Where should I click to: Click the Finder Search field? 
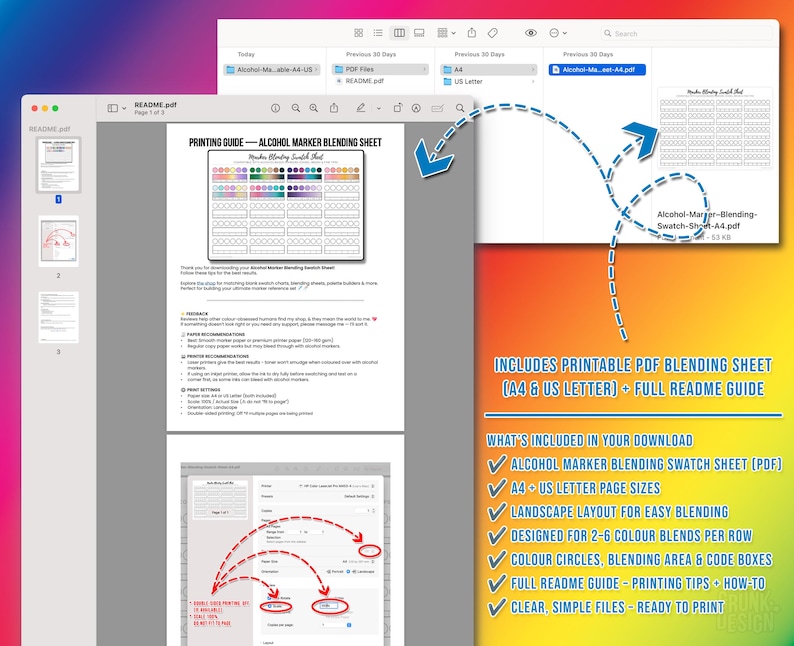686,33
